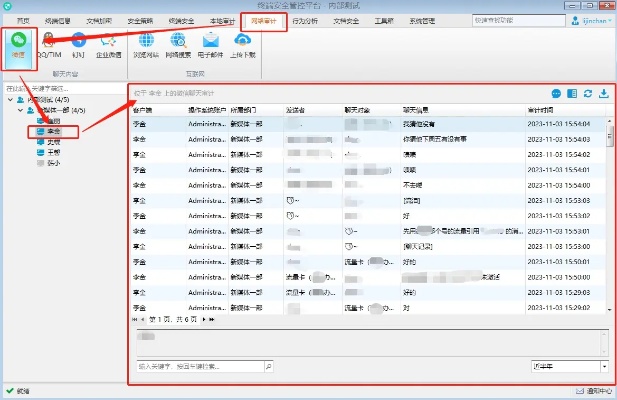
Task: Open the DingTalk chat audit icon
Action: coord(78,46)
